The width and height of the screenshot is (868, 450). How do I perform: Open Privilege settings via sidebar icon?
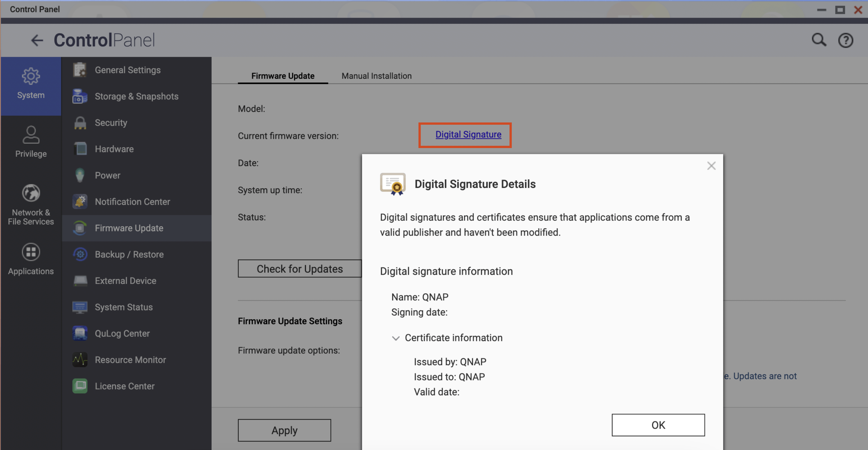click(x=31, y=135)
